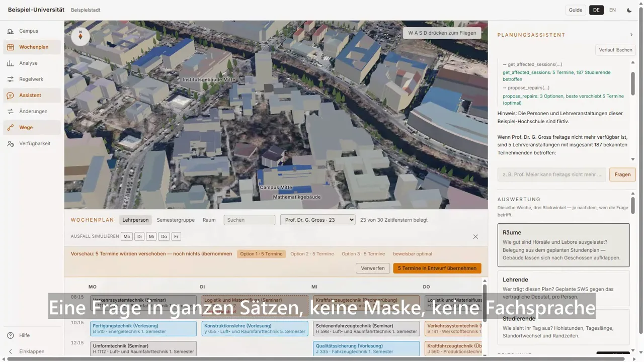This screenshot has height=362, width=644.
Task: Click the timetable grid scroll-up arrow
Action: click(485, 281)
